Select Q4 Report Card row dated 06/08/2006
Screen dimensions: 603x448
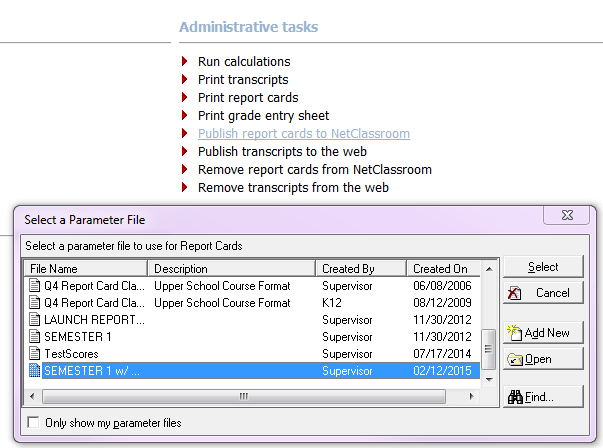pos(253,286)
